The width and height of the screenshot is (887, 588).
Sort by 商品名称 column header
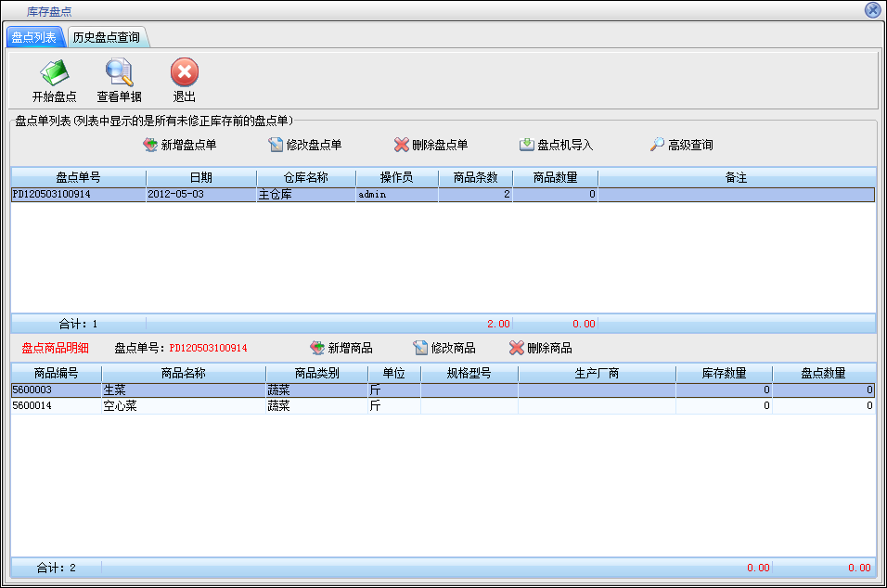pyautogui.click(x=183, y=373)
